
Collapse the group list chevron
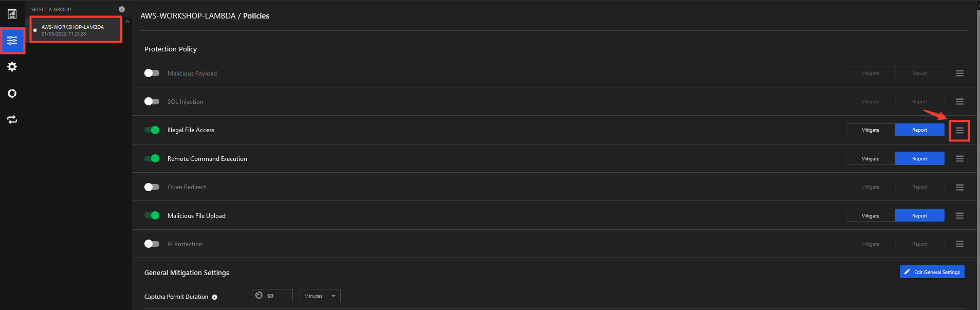(127, 22)
